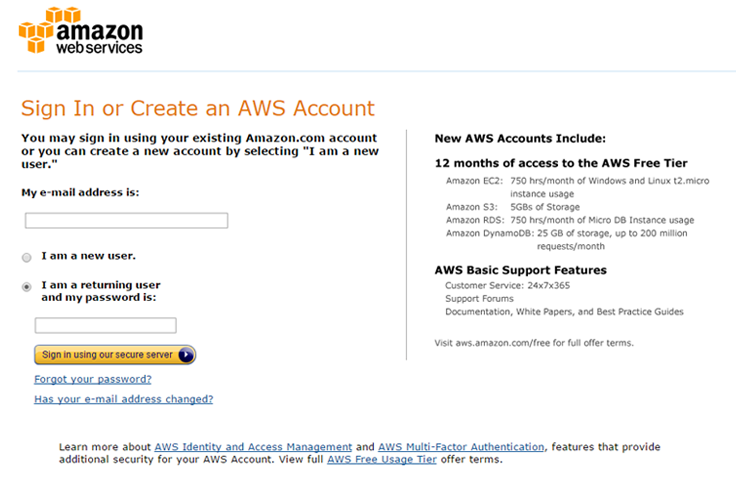The image size is (736, 490).
Task: Click the "New AWS Accounts Include:" heading
Action: click(520, 138)
